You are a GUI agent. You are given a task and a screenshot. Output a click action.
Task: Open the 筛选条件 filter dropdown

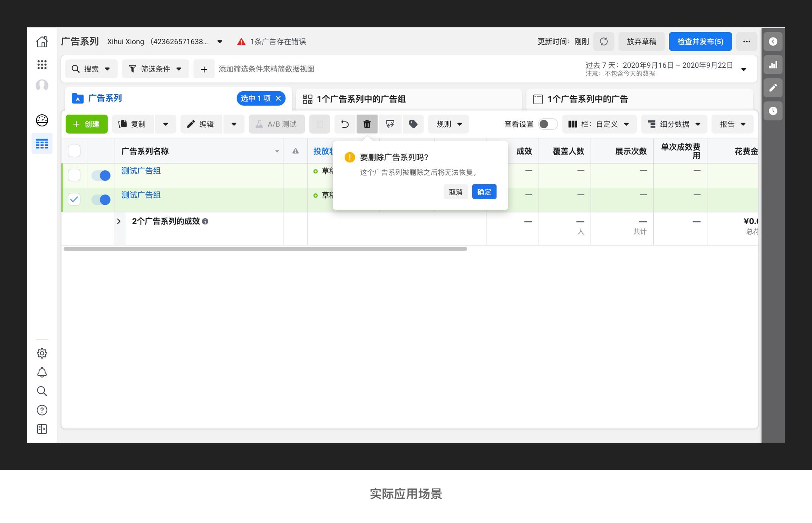click(x=155, y=69)
